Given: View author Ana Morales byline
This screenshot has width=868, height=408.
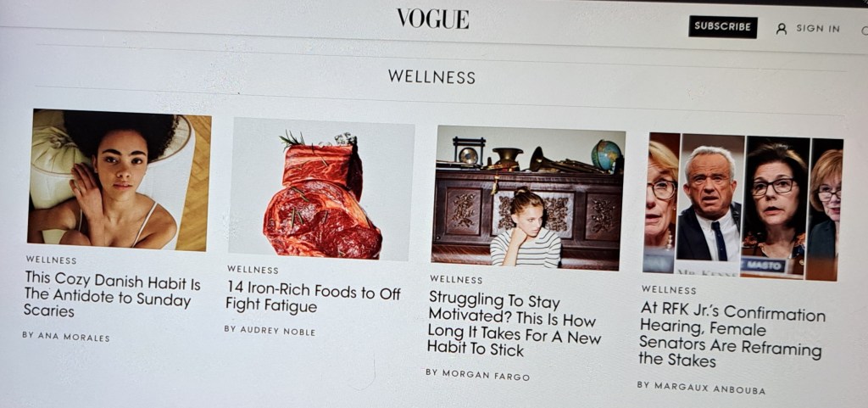Looking at the screenshot, I should coord(66,337).
